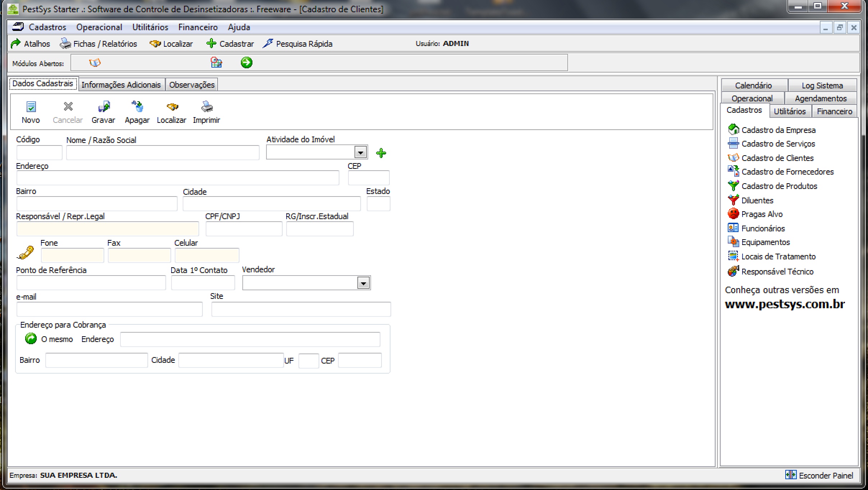Click the Nome / Razão Social field
This screenshot has height=490, width=868.
tap(163, 153)
